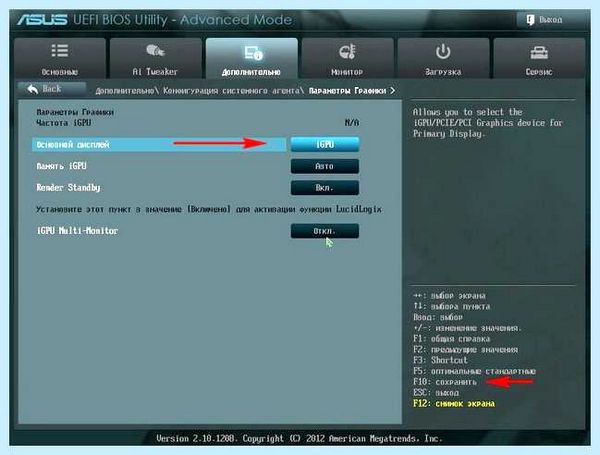Open the Память iGPU Авто dropdown

[324, 166]
